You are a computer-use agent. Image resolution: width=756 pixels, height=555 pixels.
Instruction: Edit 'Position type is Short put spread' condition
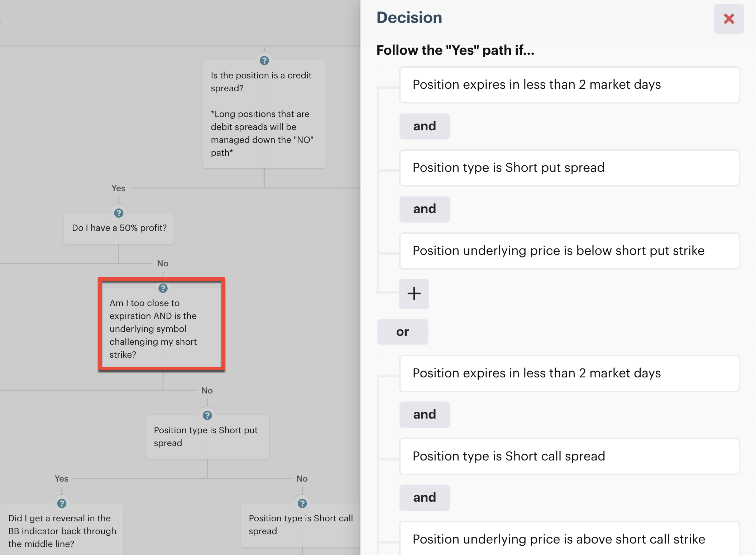(x=569, y=168)
